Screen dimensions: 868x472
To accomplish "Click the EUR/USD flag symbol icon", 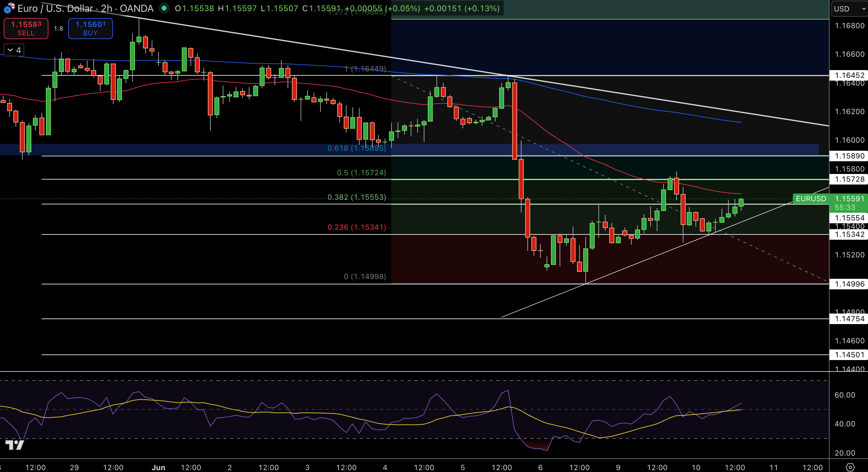I will click(9, 8).
